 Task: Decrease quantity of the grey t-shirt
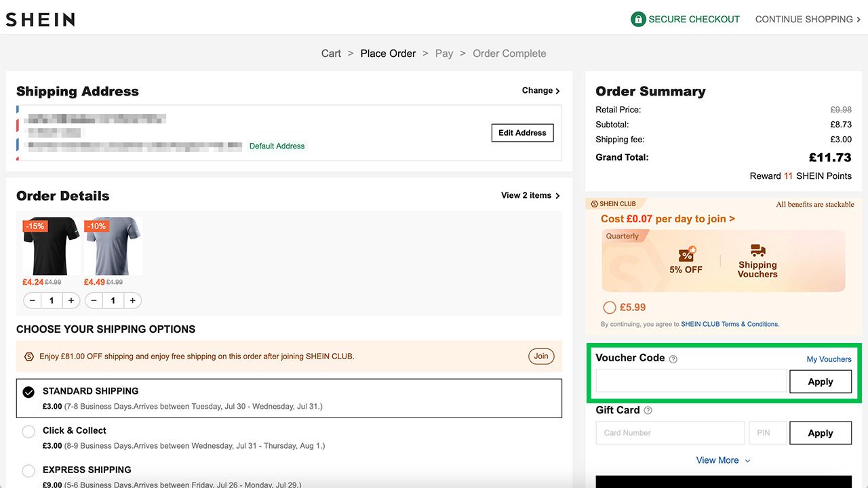tap(94, 301)
